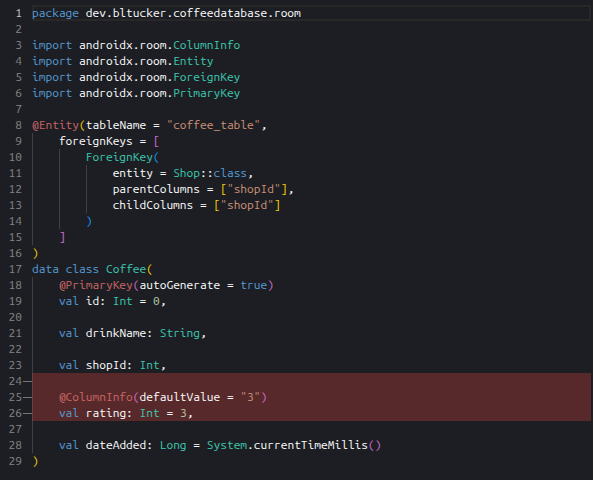The image size is (593, 480).
Task: Click the drinkName property
Action: pyautogui.click(x=116, y=333)
